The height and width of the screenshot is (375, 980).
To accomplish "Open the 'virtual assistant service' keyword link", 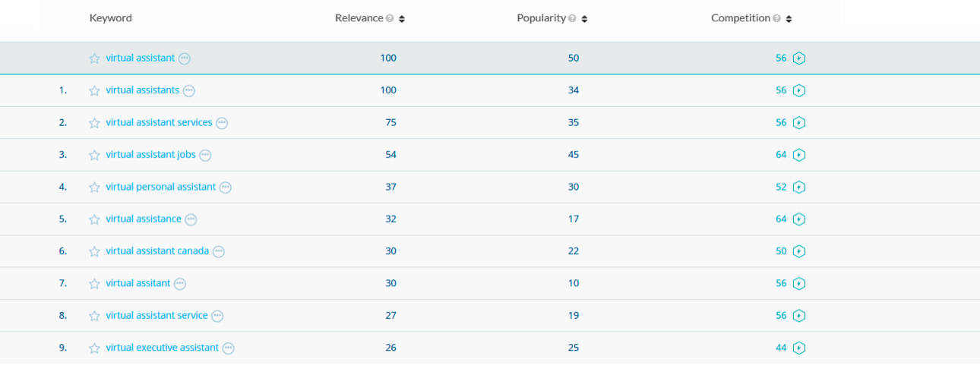I will (156, 315).
